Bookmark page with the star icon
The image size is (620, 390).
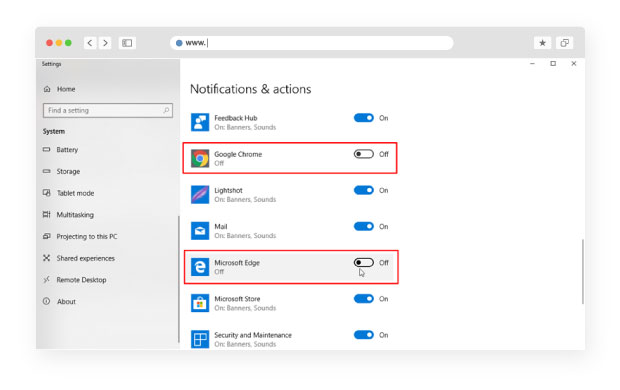click(542, 43)
